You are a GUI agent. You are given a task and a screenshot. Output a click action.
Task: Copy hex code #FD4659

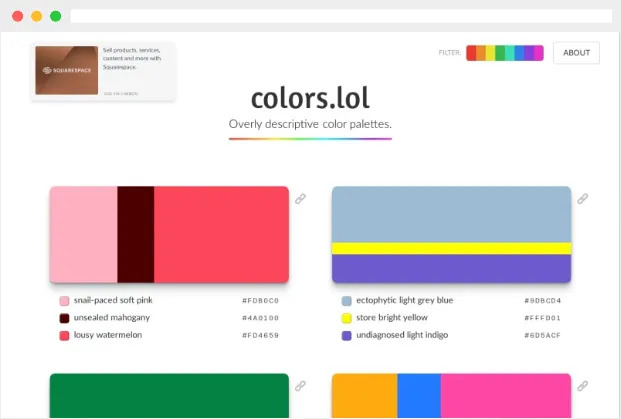[260, 335]
